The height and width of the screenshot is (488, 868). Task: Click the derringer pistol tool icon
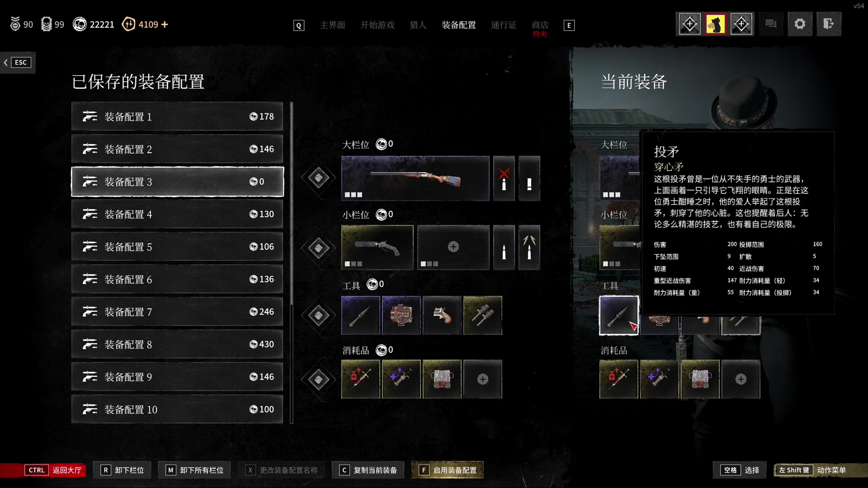pos(442,315)
